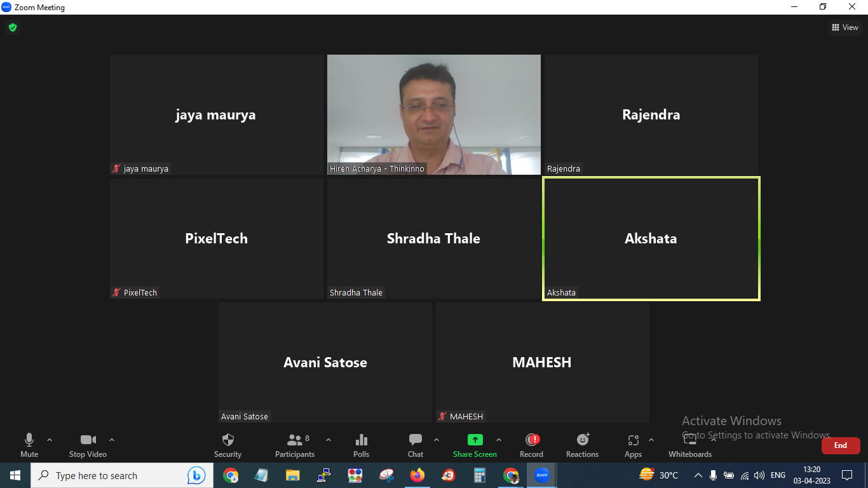Viewport: 868px width, 488px height.
Task: Click the system tray volume icon
Action: click(759, 475)
